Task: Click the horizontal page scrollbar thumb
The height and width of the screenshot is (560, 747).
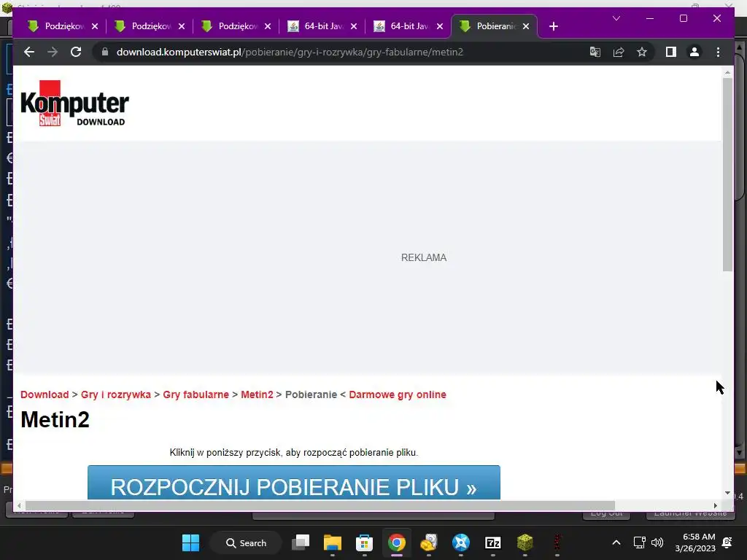Action: (320, 505)
